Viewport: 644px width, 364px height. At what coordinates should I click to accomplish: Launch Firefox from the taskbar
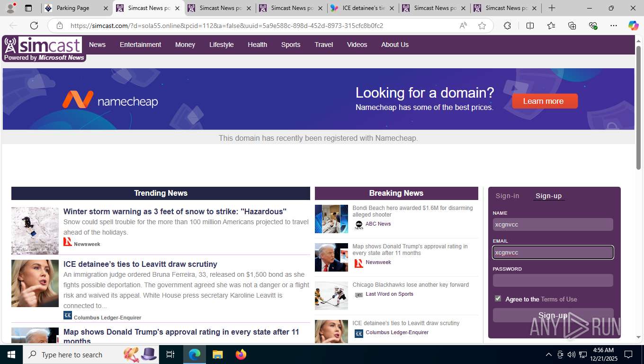pos(241,355)
